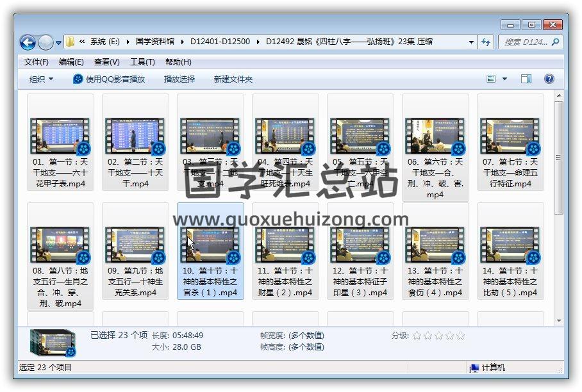Open the 工具(T) menu
The height and width of the screenshot is (392, 582).
(142, 62)
